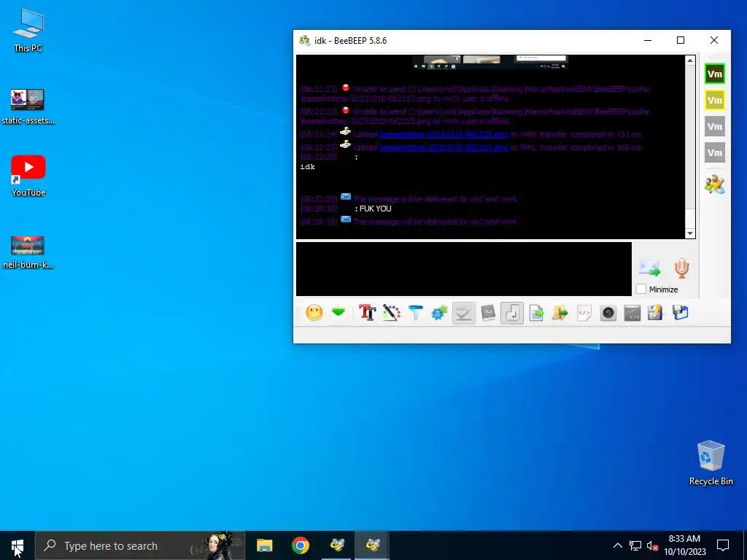The width and height of the screenshot is (747, 560).
Task: Minimize the BeeBEEP window
Action: click(x=648, y=41)
